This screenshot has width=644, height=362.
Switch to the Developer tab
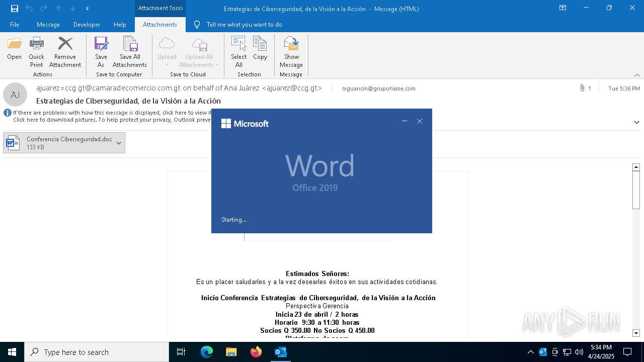coord(87,25)
